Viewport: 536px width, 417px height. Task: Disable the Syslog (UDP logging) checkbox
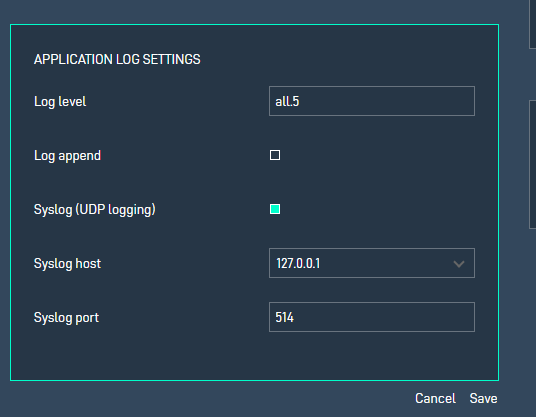pyautogui.click(x=275, y=209)
